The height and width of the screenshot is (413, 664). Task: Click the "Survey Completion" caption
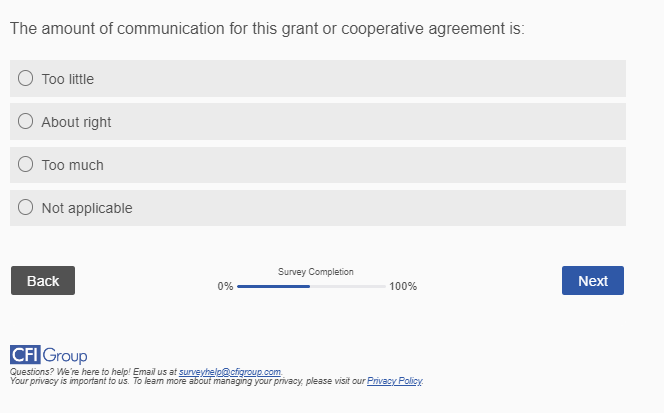316,272
